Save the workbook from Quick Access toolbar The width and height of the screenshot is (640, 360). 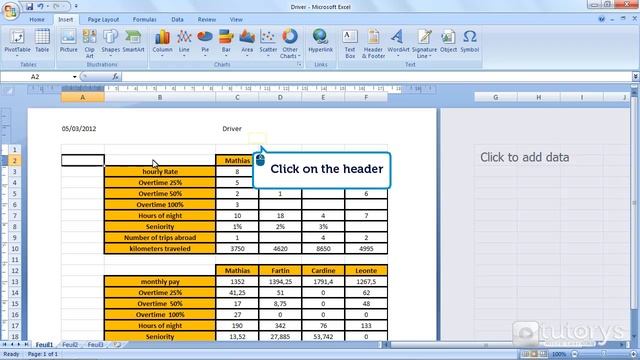coord(29,7)
